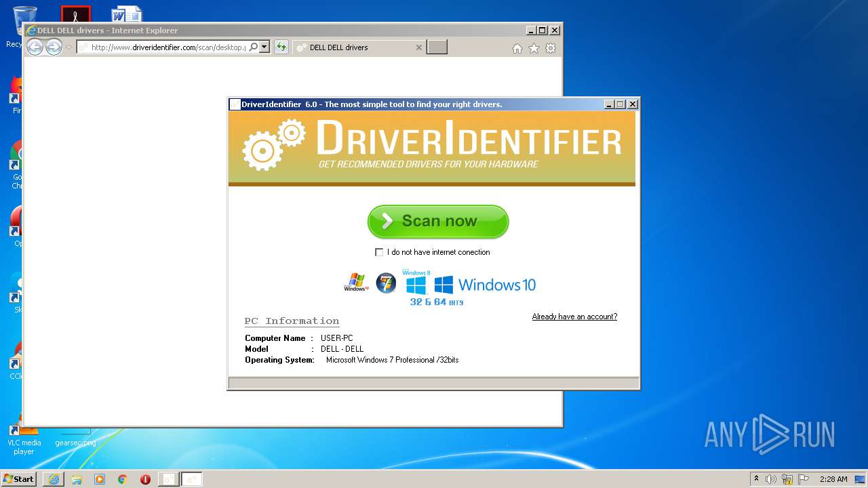Click the Internet Explorer Forward arrow
868x488 pixels.
coord(54,47)
